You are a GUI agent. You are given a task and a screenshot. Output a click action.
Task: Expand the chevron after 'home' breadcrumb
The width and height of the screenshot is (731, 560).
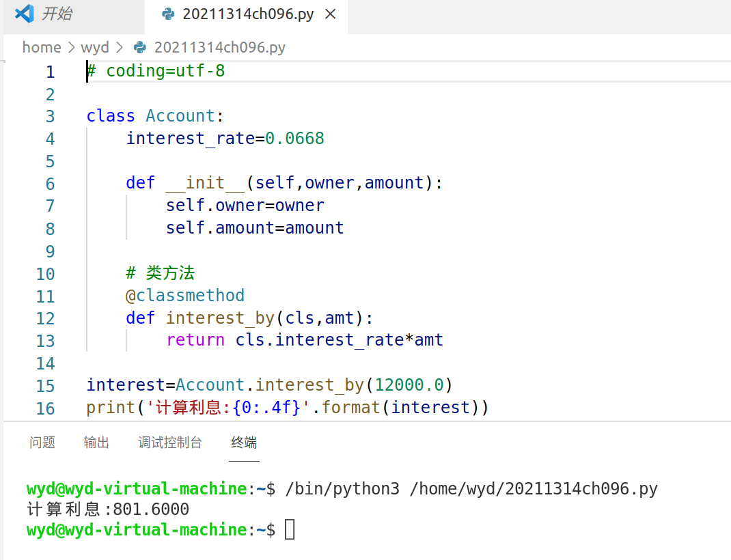(x=71, y=47)
